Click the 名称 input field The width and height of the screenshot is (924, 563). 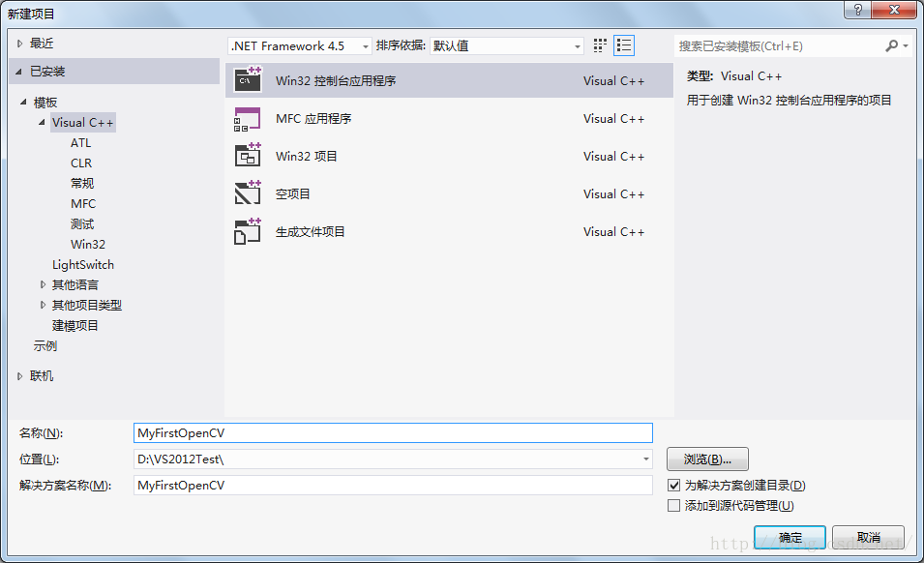(393, 432)
